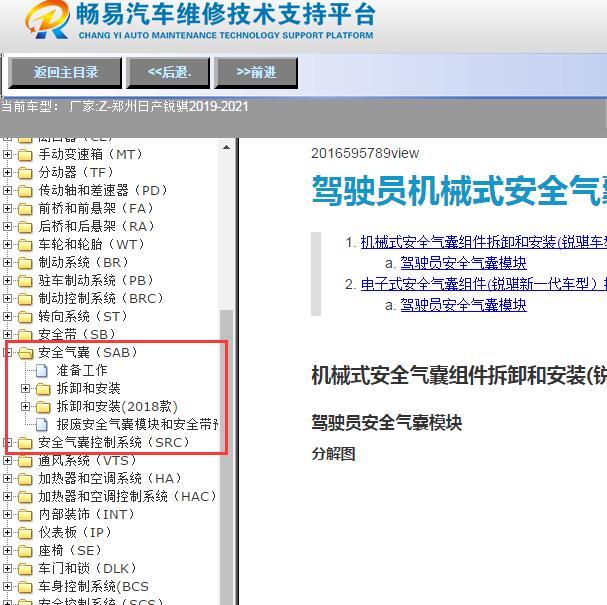
Task: Select 仪表板（IP） tree label
Action: click(x=74, y=532)
